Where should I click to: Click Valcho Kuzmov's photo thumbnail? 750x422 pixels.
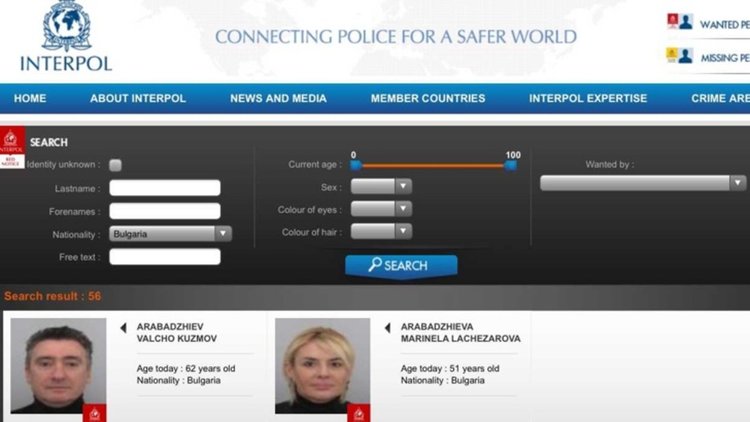[58, 366]
